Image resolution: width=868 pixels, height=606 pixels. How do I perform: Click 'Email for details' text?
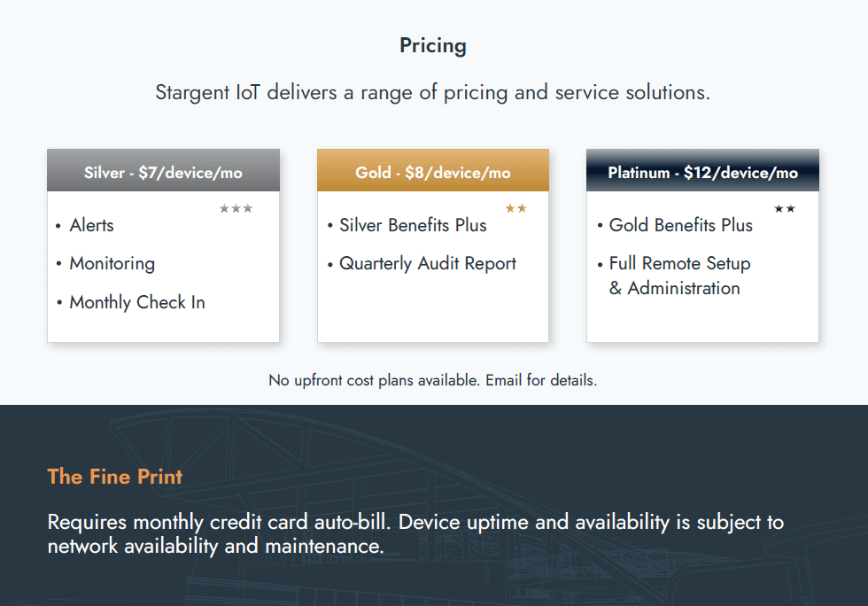click(541, 380)
